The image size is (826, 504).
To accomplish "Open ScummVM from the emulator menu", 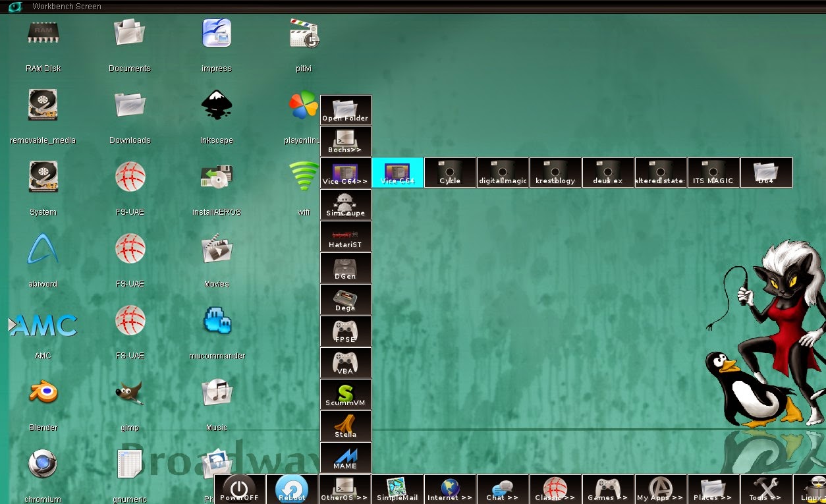I will point(346,395).
